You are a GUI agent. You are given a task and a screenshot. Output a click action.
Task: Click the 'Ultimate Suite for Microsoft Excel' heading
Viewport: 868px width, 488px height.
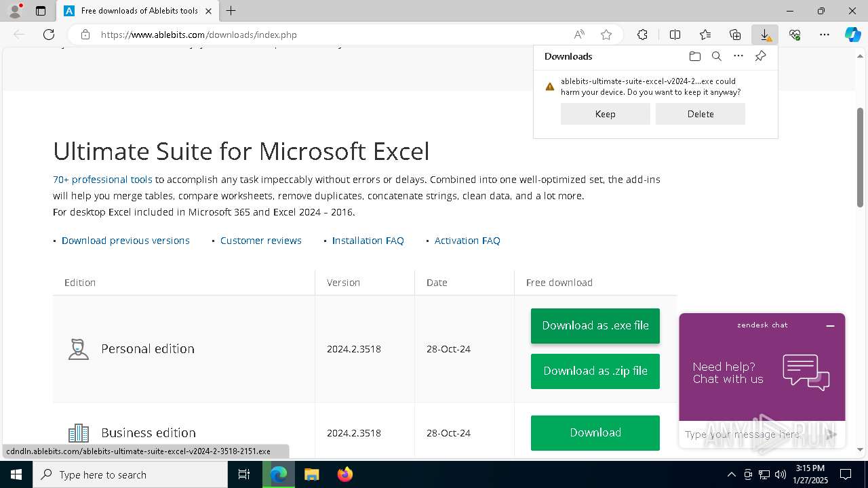coord(241,150)
